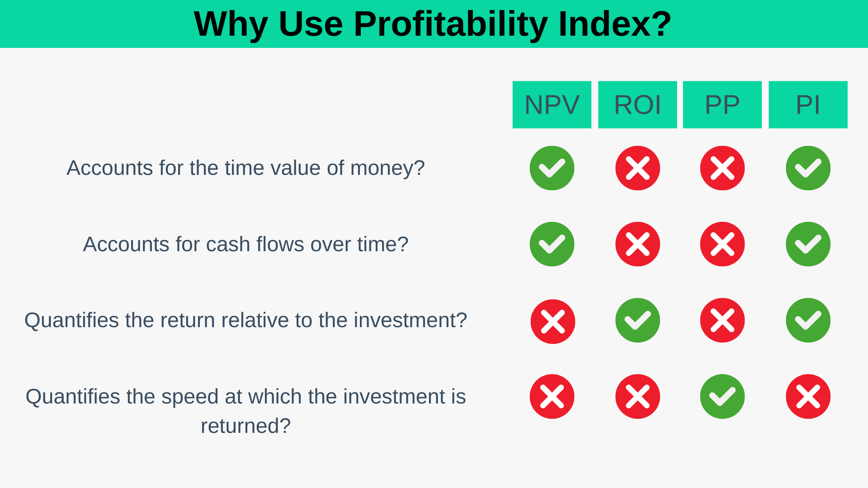Image resolution: width=868 pixels, height=488 pixels.
Task: Click PI green check for time value of money
Action: (x=808, y=168)
